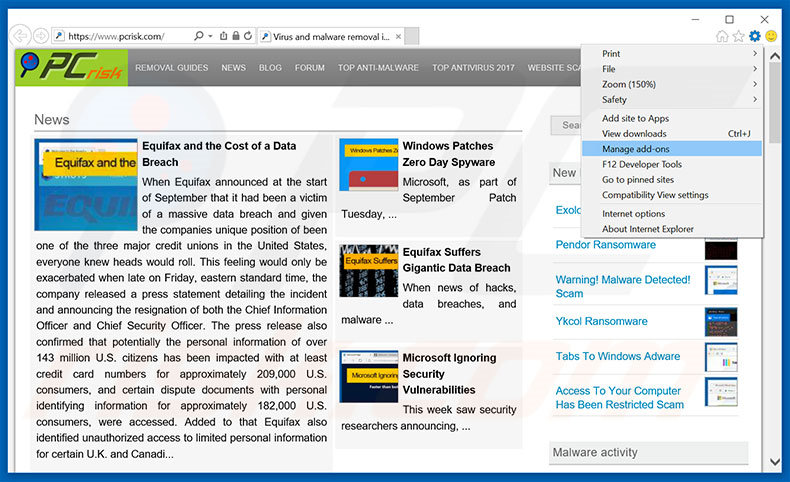This screenshot has width=790, height=482.
Task: Open Windows Patches Zero Day Spyware headline
Action: [x=448, y=154]
